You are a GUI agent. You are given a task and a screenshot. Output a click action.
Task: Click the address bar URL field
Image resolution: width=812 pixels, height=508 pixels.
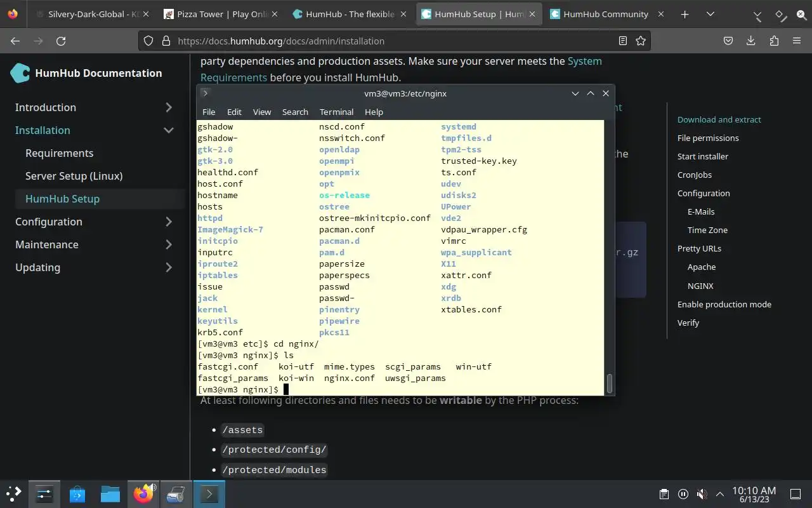(x=393, y=41)
